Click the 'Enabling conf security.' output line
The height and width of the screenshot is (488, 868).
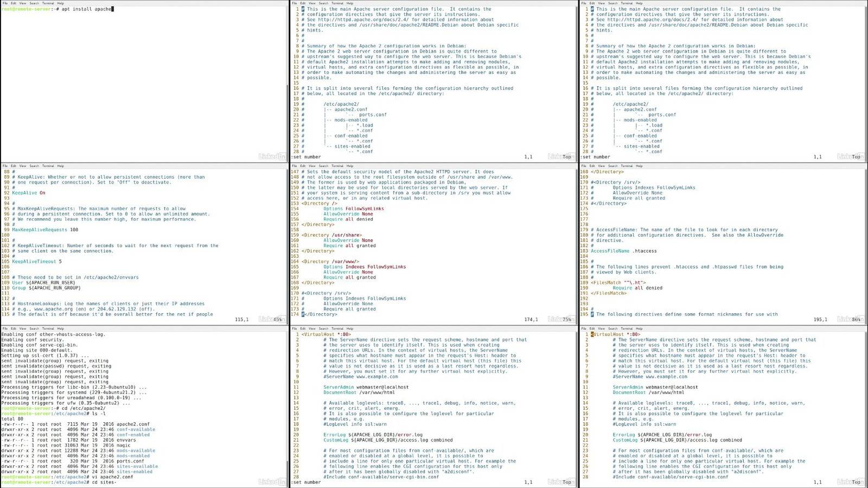33,340
